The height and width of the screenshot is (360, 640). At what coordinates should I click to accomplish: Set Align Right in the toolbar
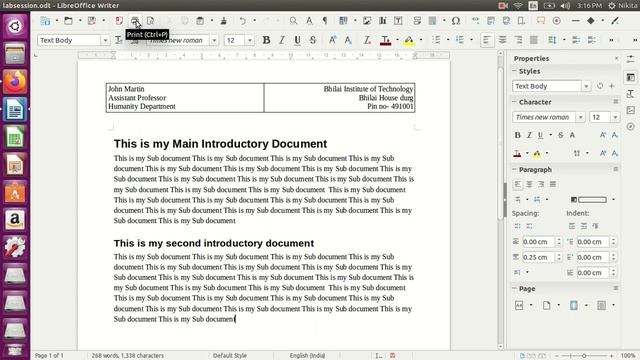tap(518, 40)
